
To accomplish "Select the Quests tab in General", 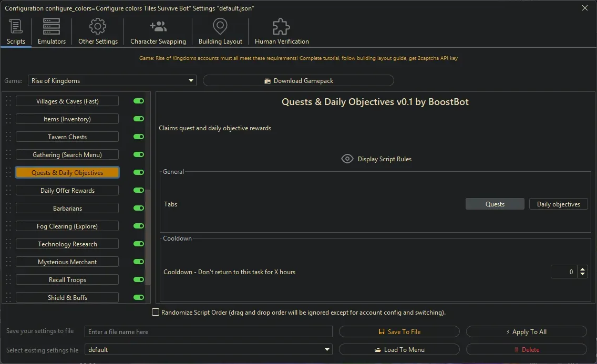I will click(495, 204).
